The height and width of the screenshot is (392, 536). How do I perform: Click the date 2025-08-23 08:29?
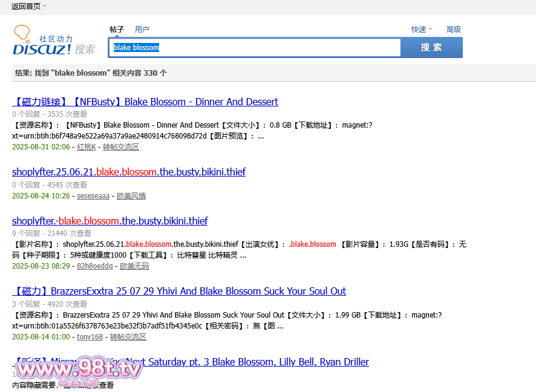[41, 266]
